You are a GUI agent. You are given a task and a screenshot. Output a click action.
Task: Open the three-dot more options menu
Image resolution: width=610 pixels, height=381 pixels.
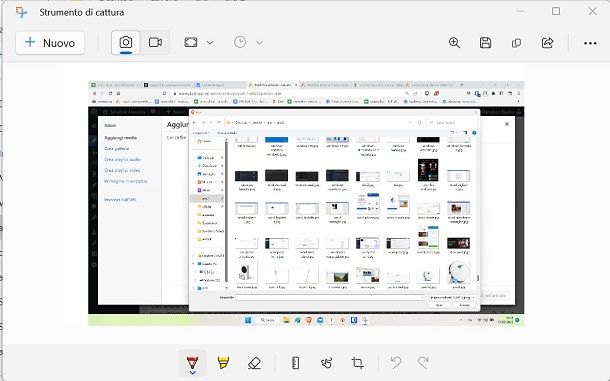click(x=590, y=43)
